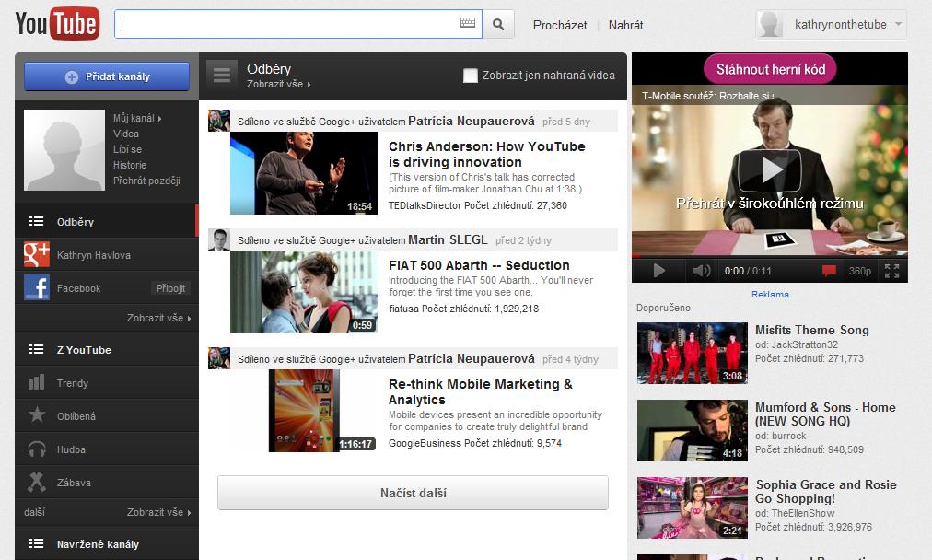The height and width of the screenshot is (560, 932).
Task: Select Odběry in the sidebar
Action: coord(107,221)
